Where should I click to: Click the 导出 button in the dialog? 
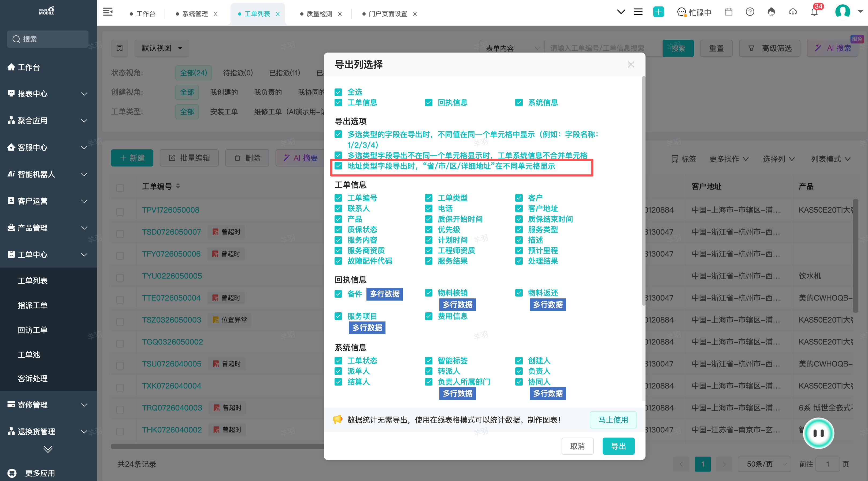(x=619, y=446)
